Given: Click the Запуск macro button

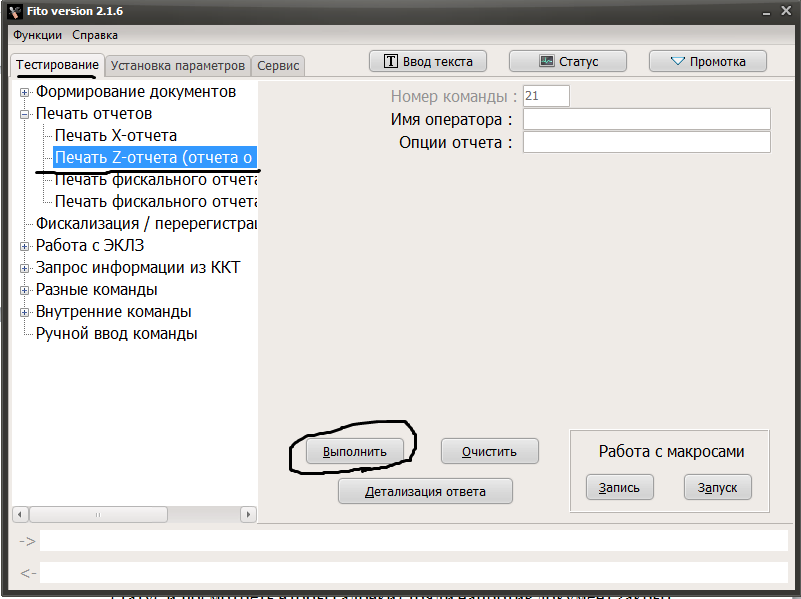Looking at the screenshot, I should 718,487.
